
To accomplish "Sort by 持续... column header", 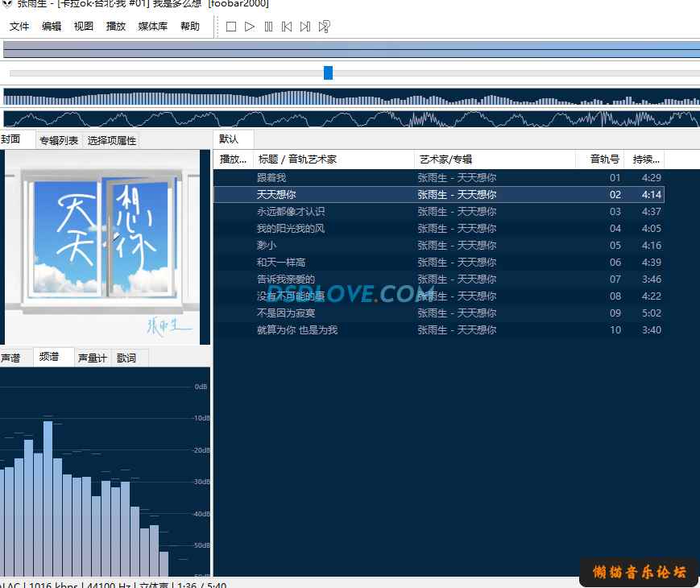I will click(644, 159).
